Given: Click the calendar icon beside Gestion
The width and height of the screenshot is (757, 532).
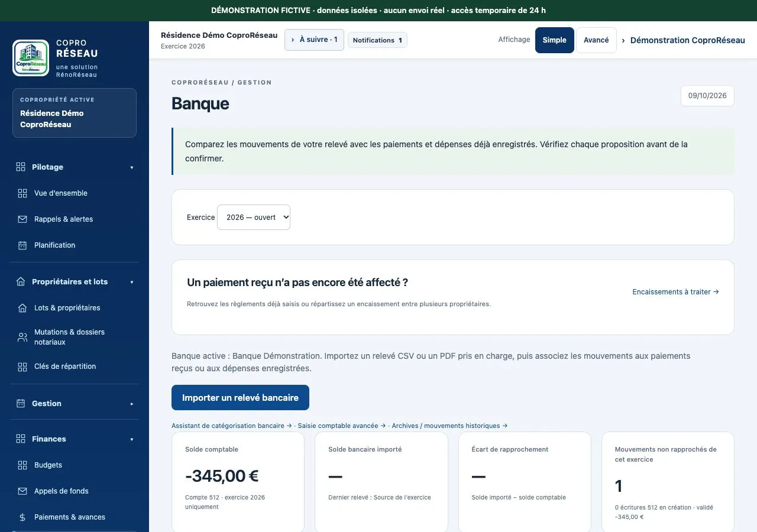Looking at the screenshot, I should pos(21,404).
